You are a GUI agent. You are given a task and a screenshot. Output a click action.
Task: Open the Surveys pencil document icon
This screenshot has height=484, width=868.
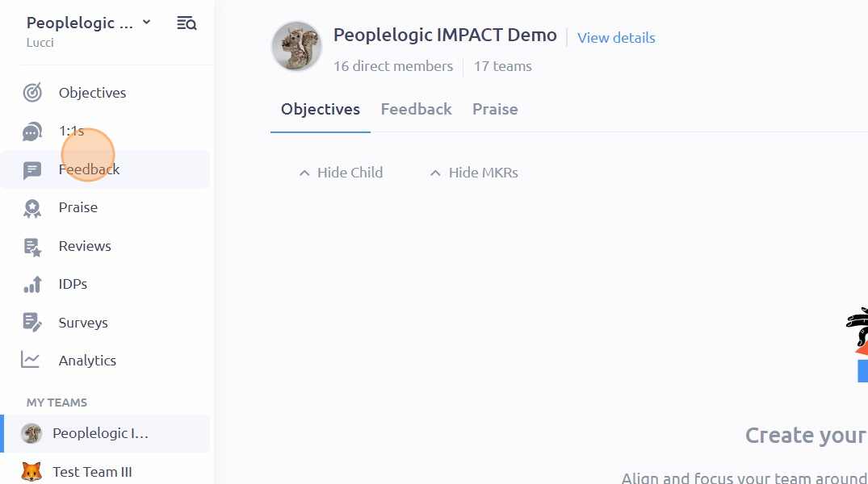point(32,323)
